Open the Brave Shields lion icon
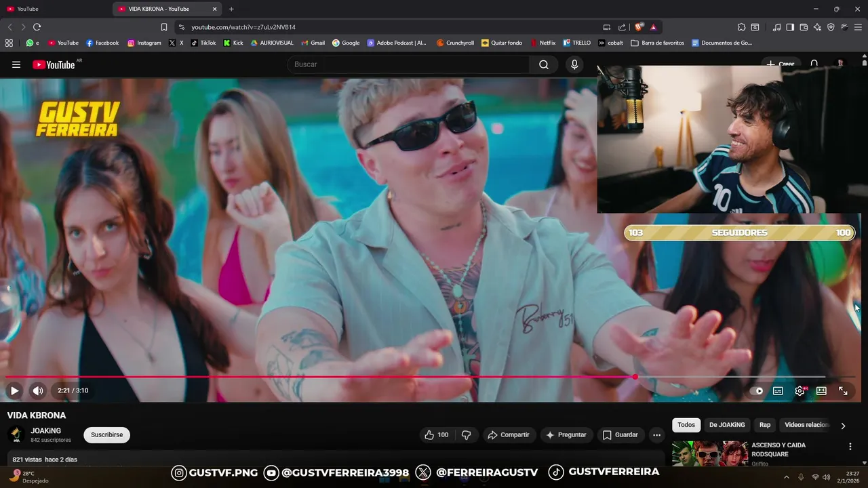The image size is (868, 488). [x=639, y=27]
